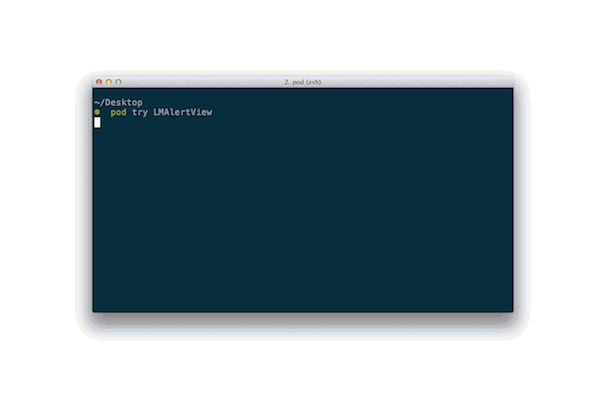Click the white block cursor
593x400 pixels.
pyautogui.click(x=98, y=122)
